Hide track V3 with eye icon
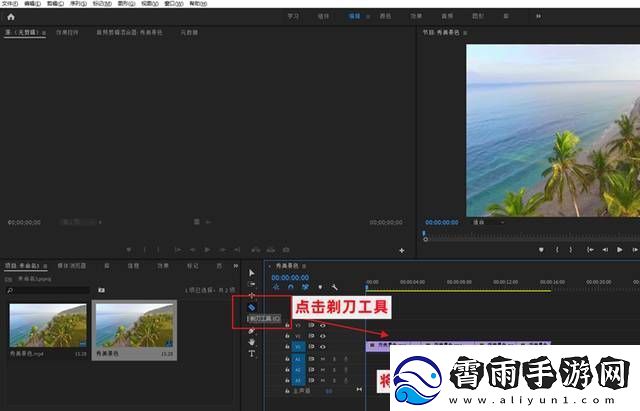 pos(323,325)
